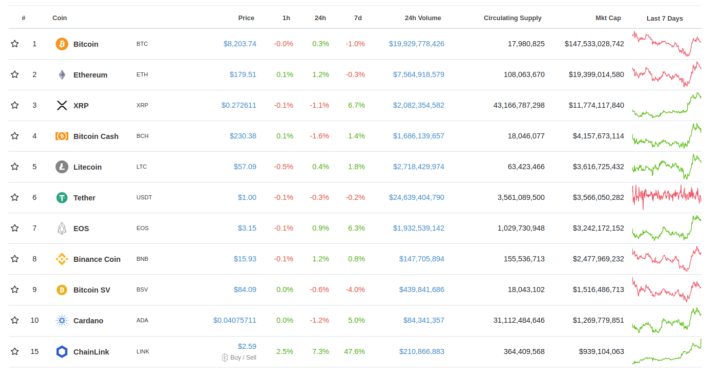Mark Bitcoin SV as favorite

pos(15,289)
